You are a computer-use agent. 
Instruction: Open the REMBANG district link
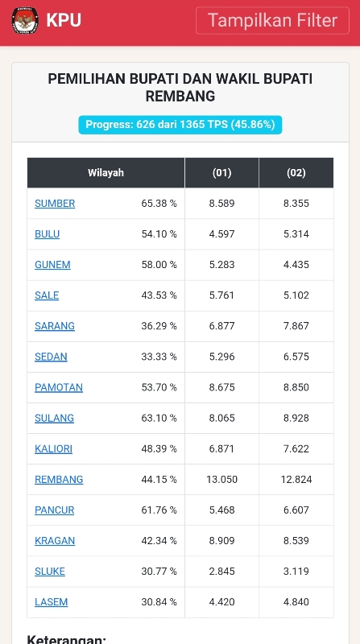point(59,479)
